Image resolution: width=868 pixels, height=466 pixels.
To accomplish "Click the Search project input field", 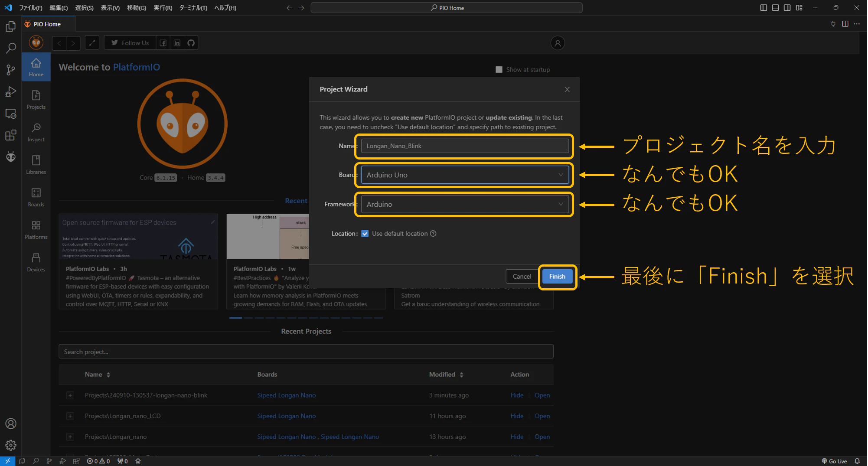I will point(306,352).
